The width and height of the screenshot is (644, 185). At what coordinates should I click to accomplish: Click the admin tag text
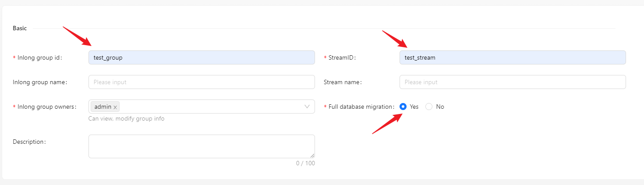103,107
